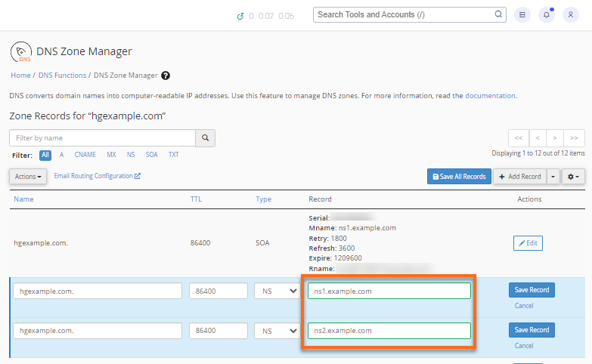Open the settings gear dropdown

[573, 177]
